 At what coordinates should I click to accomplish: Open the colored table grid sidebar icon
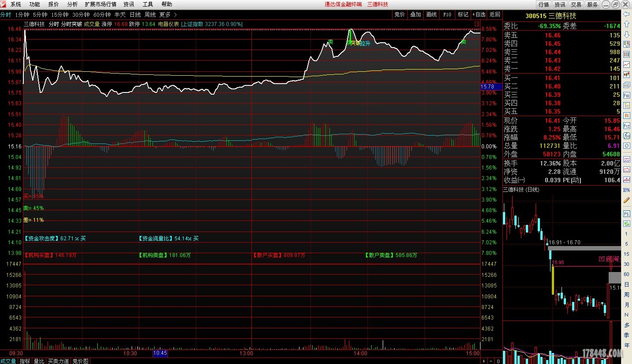coord(626,54)
